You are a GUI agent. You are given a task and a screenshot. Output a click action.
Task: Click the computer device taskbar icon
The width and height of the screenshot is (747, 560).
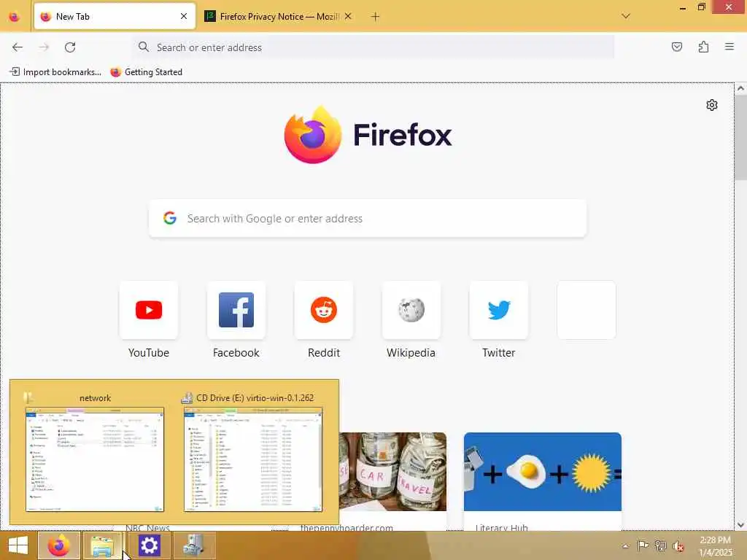coord(194,545)
